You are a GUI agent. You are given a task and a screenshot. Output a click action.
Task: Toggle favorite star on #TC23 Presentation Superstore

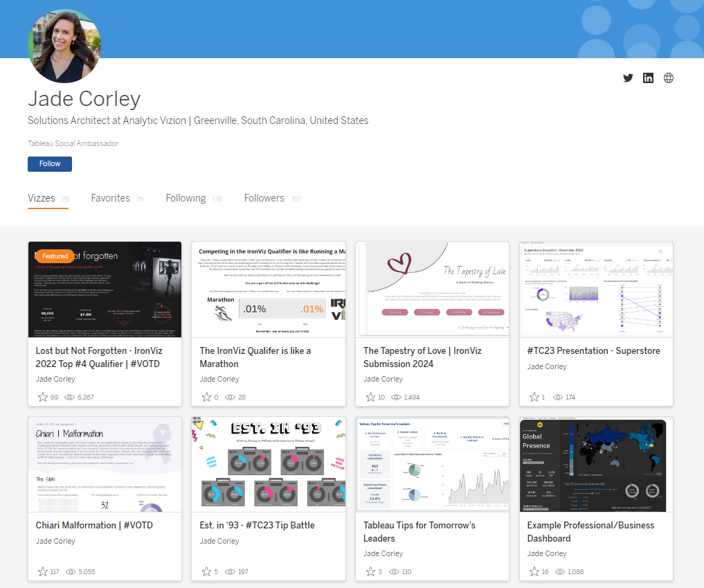pyautogui.click(x=534, y=398)
